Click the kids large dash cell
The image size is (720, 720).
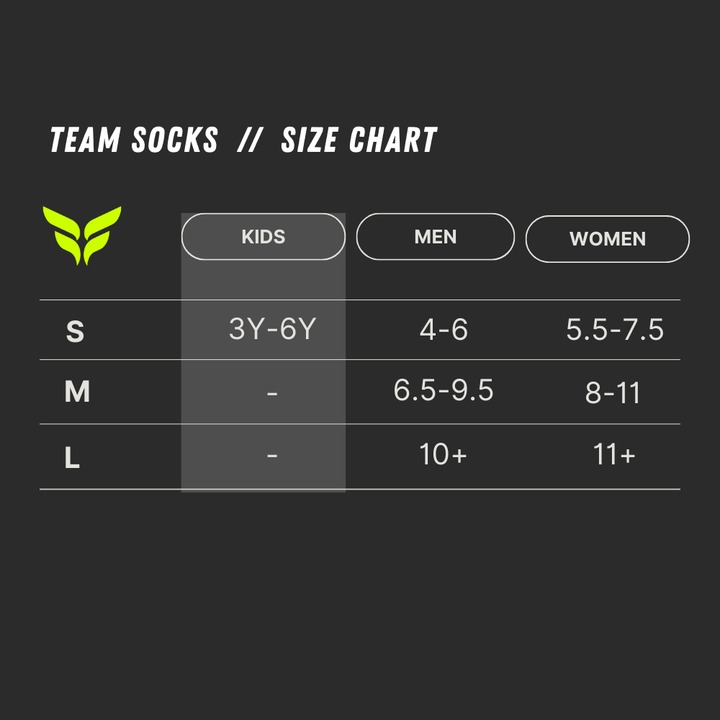pyautogui.click(x=272, y=456)
